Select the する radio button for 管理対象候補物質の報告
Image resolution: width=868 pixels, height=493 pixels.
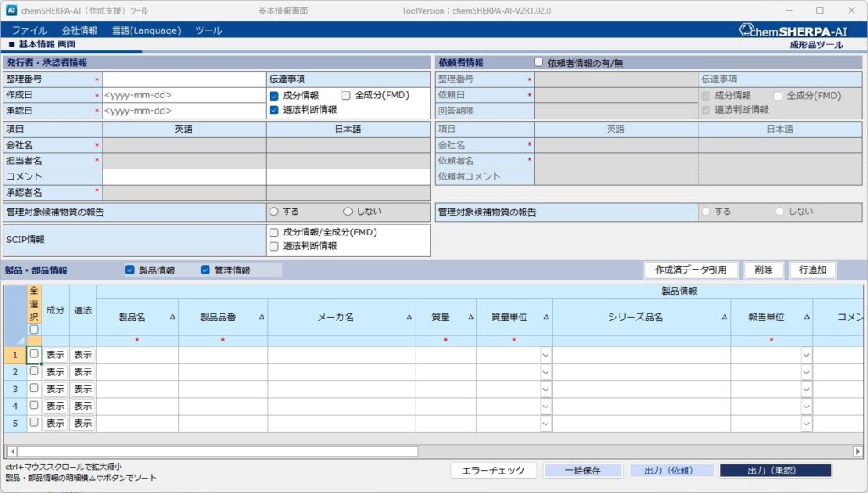(x=274, y=212)
